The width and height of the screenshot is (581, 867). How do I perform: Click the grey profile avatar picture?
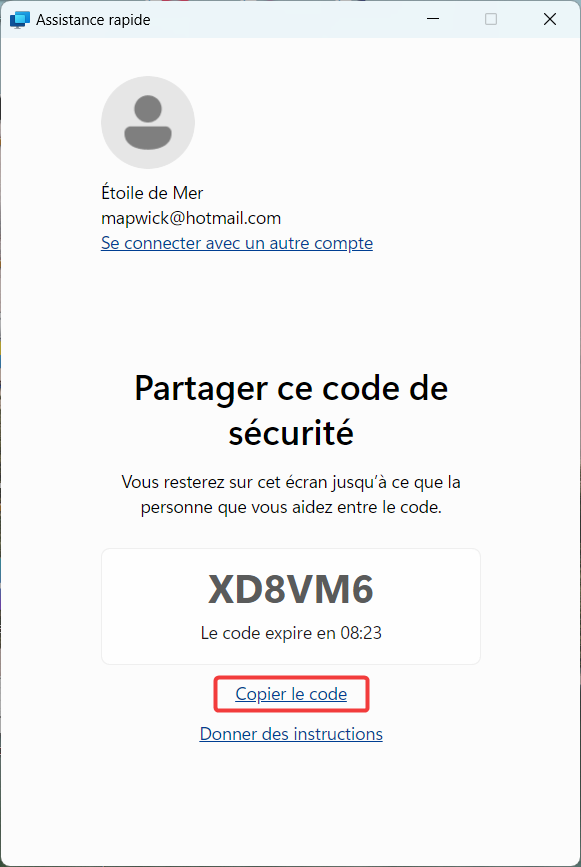[x=148, y=123]
